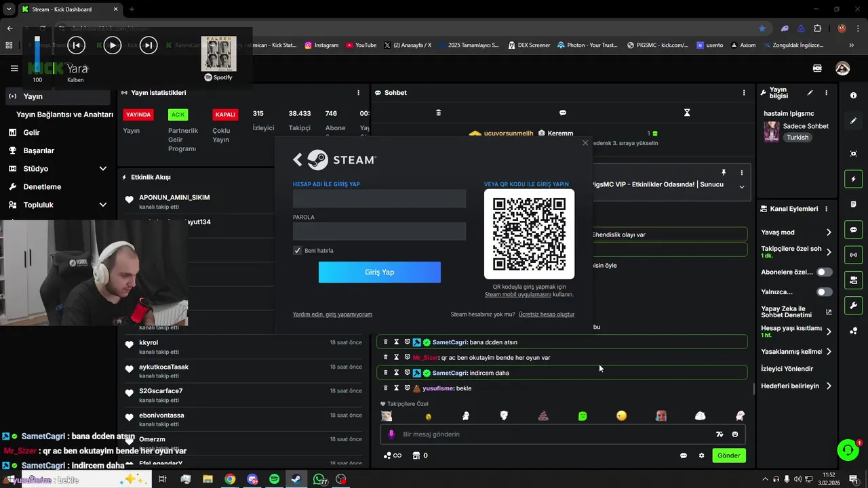Open Yapay Zeka ile Sohbet Denetimi
The image size is (868, 488).
[797, 312]
